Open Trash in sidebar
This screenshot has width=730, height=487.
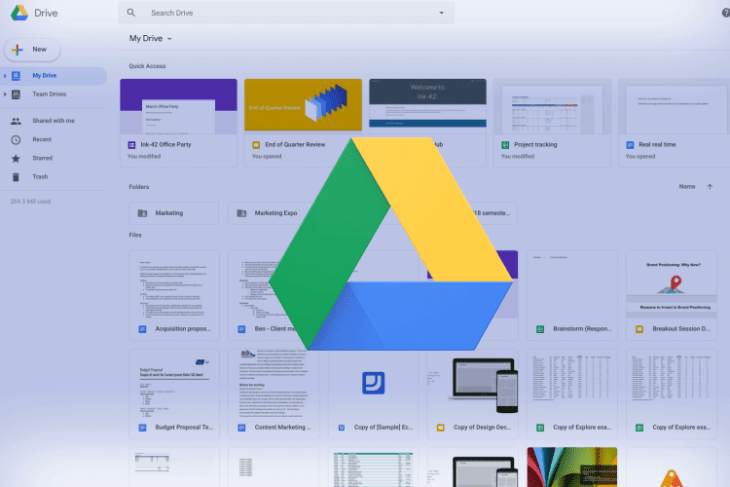point(40,177)
